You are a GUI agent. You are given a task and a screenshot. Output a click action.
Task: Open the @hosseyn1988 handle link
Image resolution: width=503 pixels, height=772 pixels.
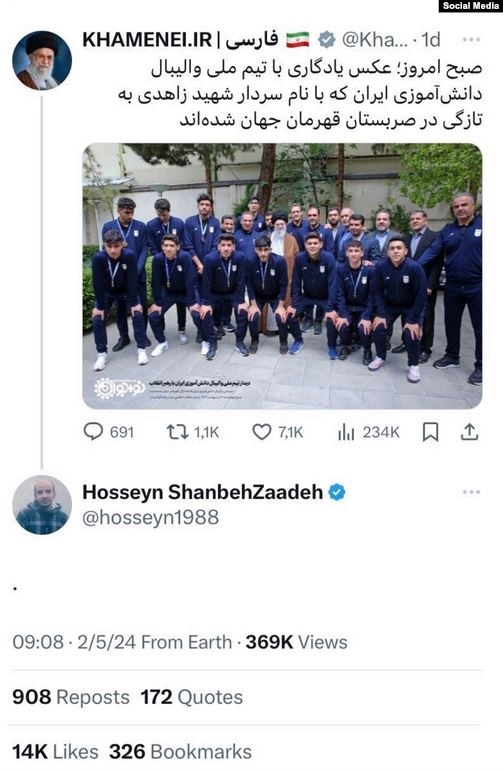pos(151,517)
